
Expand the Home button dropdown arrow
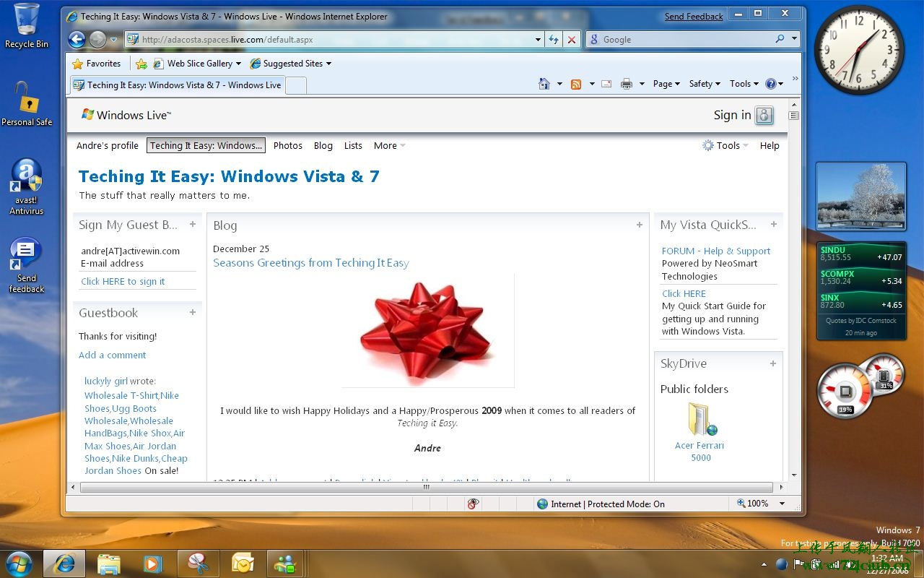pyautogui.click(x=559, y=84)
